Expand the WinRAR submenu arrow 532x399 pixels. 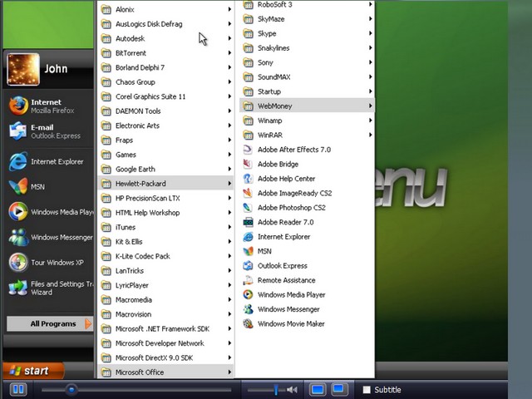(x=370, y=135)
